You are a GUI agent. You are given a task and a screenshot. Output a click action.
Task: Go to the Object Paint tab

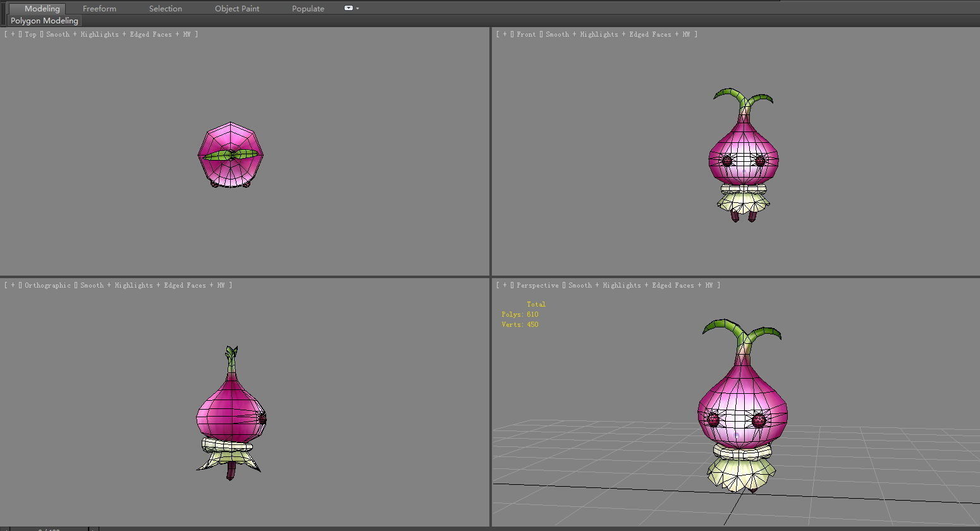point(237,8)
